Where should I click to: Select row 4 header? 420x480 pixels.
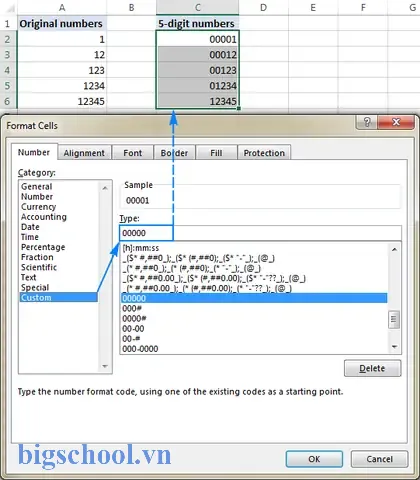7,70
